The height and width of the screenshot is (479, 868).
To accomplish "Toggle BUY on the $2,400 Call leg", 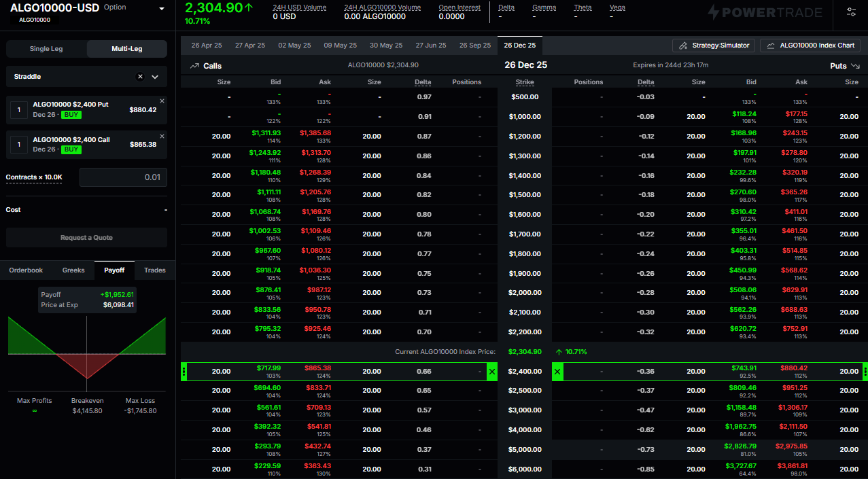I will click(71, 149).
